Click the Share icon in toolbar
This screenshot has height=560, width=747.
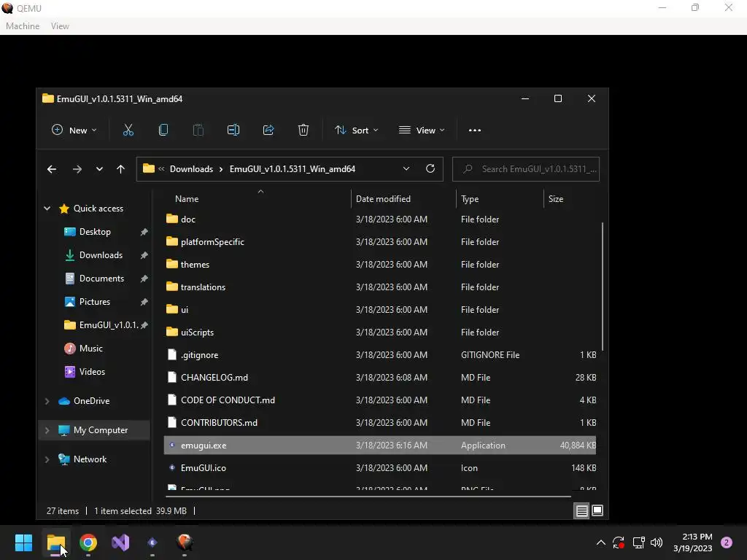click(268, 130)
